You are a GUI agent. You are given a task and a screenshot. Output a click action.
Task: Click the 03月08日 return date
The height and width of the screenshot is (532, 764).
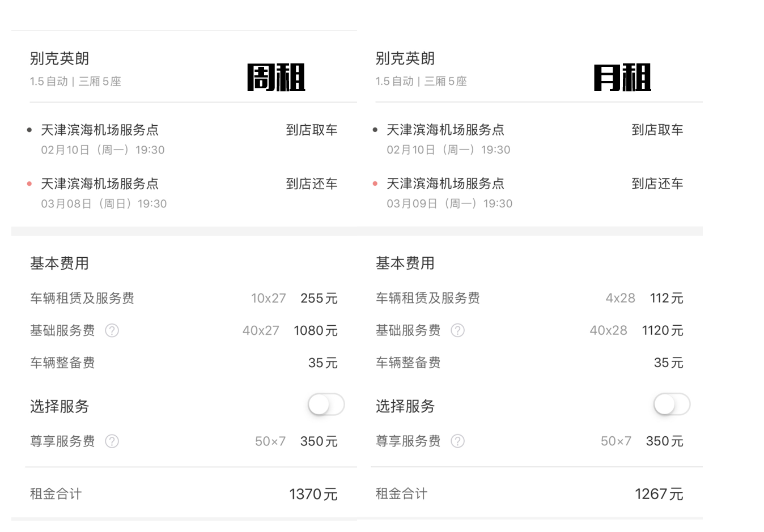click(104, 203)
